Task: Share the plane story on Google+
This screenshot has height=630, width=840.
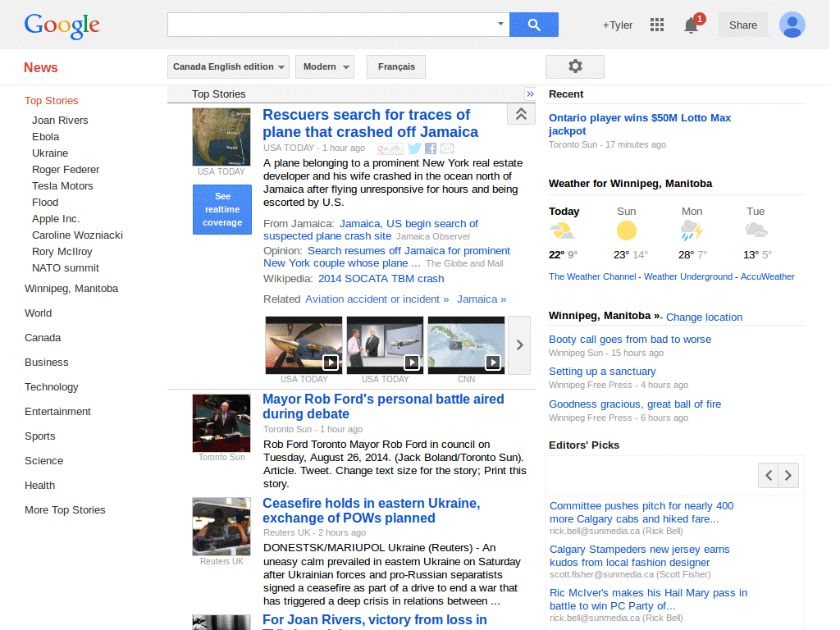Action: coord(390,148)
